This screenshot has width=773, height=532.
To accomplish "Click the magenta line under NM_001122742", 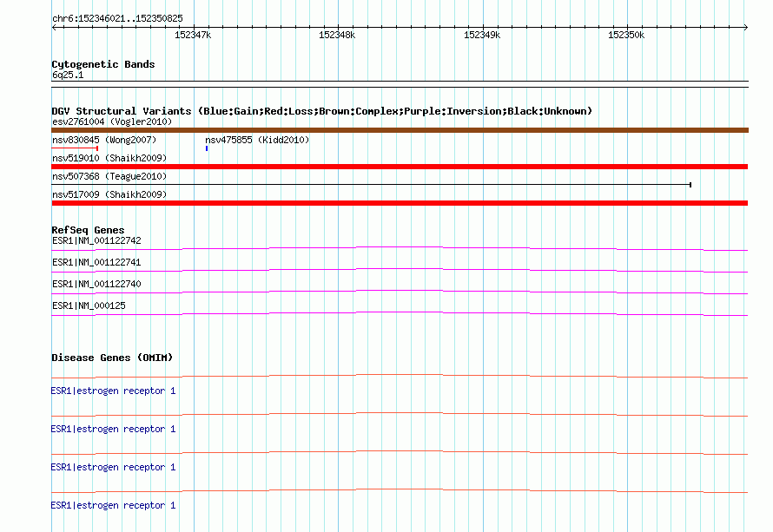I will click(400, 248).
